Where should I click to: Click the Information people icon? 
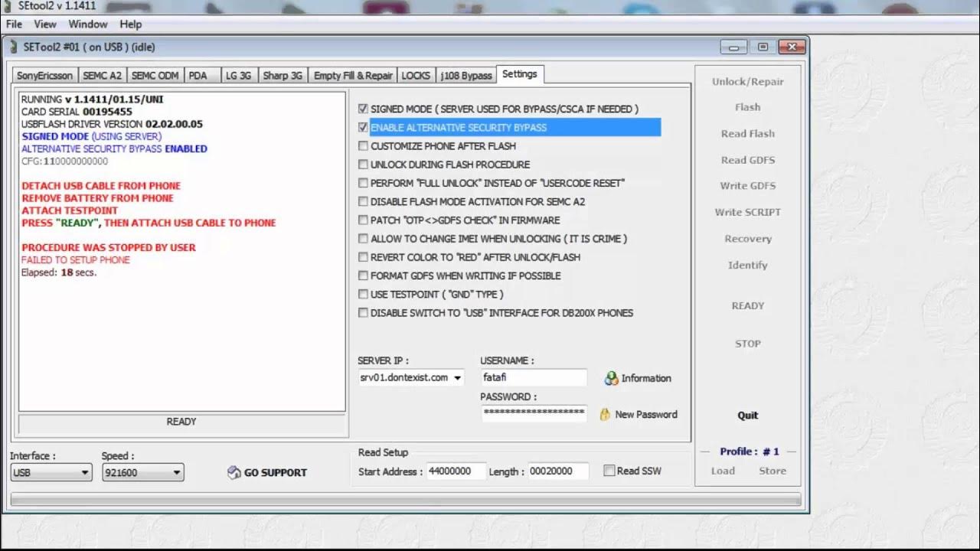pyautogui.click(x=611, y=378)
